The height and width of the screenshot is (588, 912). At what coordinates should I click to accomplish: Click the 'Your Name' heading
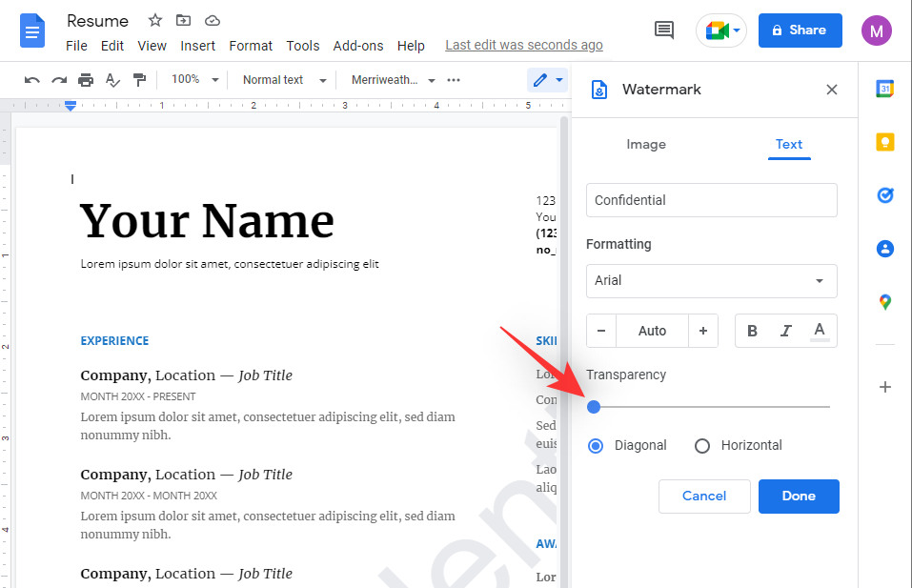(207, 221)
